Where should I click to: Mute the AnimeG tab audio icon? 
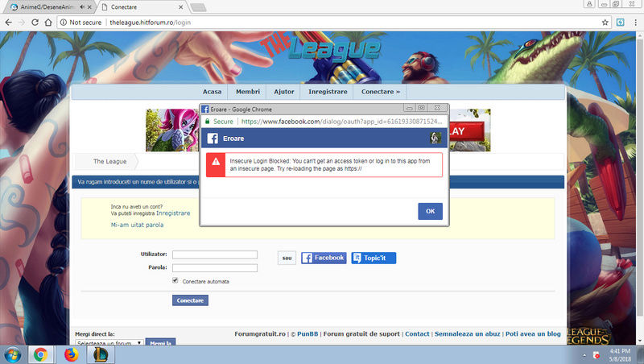[82, 7]
